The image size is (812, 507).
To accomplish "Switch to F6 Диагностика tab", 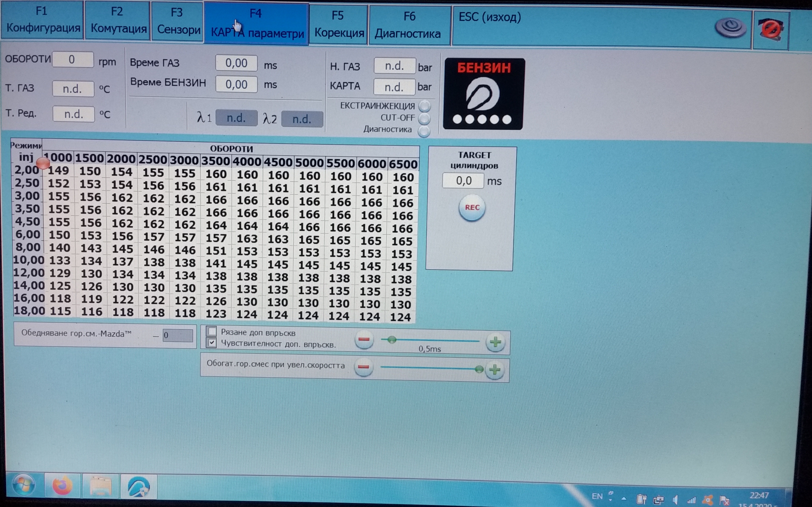I will [408, 25].
